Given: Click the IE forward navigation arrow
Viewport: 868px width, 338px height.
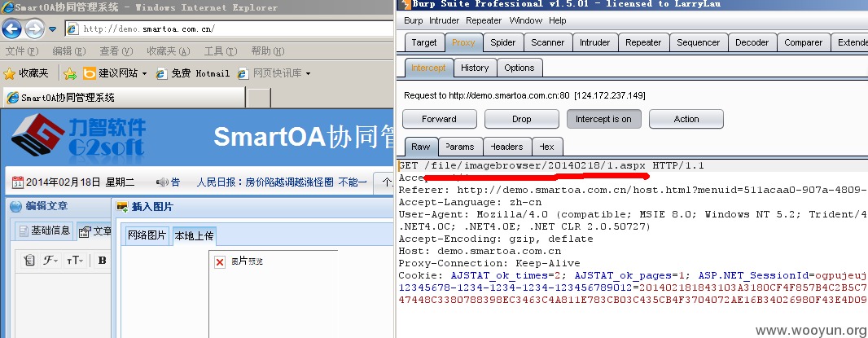Looking at the screenshot, I should point(35,29).
